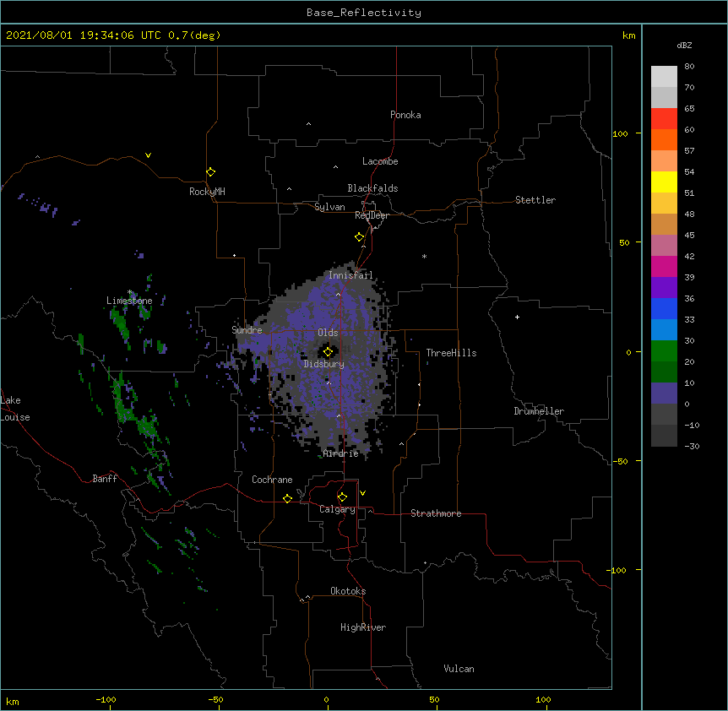Click the yellow marker below Cochrane
Image resolution: width=728 pixels, height=711 pixels.
coord(287,498)
